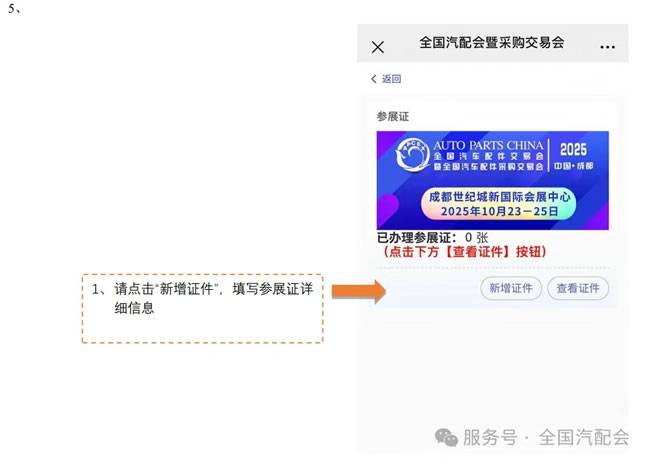
Task: Click the 已办理参展证 0 张 count
Action: pyautogui.click(x=432, y=238)
